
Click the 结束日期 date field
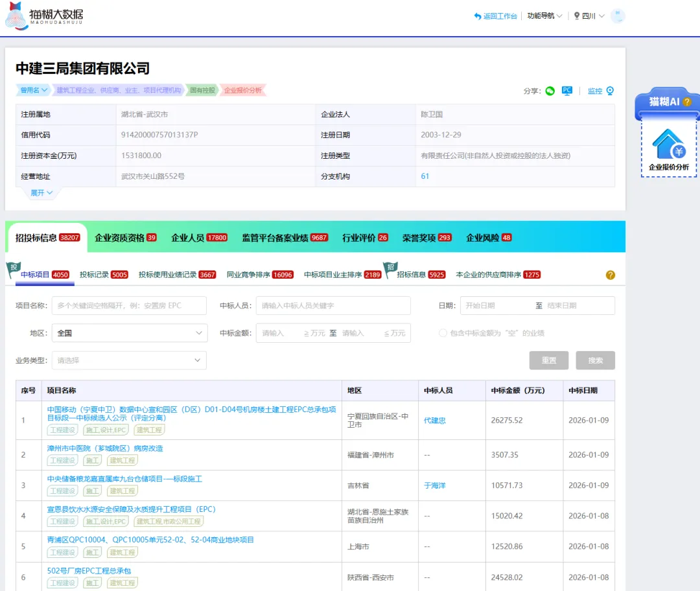click(579, 306)
